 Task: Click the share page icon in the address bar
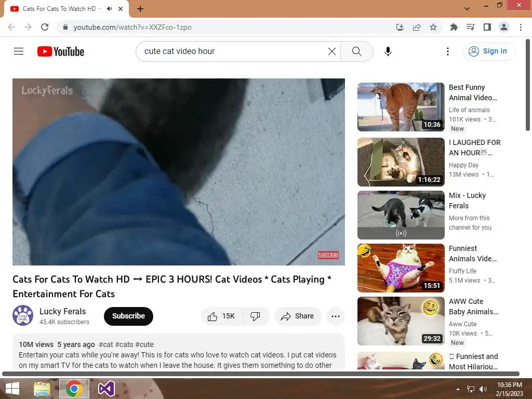tap(417, 27)
